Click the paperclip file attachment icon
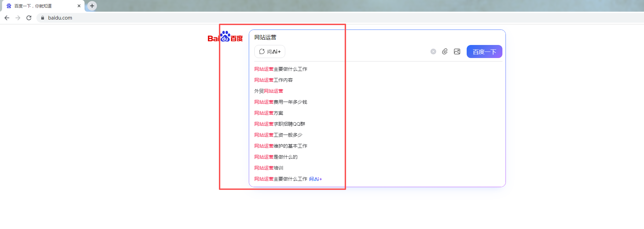Viewport: 644px width, 229px height. (x=445, y=51)
